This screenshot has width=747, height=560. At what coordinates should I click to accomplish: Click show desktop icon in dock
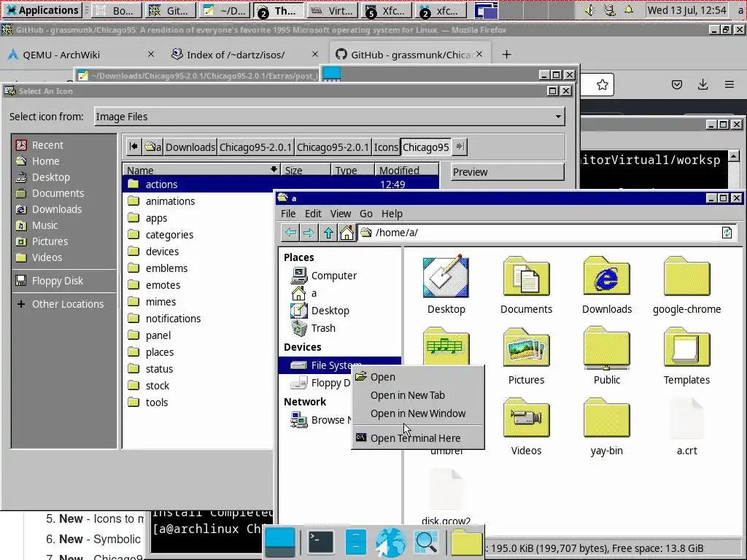click(280, 542)
